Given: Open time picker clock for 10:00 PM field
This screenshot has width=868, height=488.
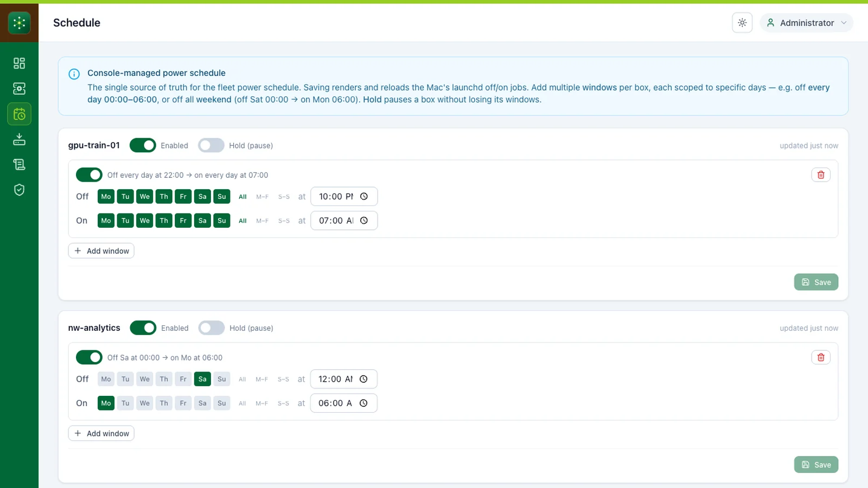Looking at the screenshot, I should pyautogui.click(x=364, y=196).
